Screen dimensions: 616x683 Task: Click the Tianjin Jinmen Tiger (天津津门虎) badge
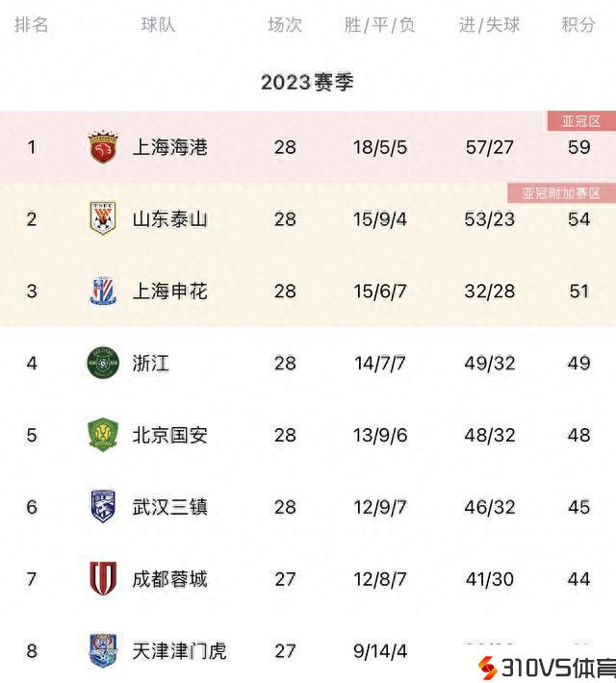pyautogui.click(x=102, y=650)
